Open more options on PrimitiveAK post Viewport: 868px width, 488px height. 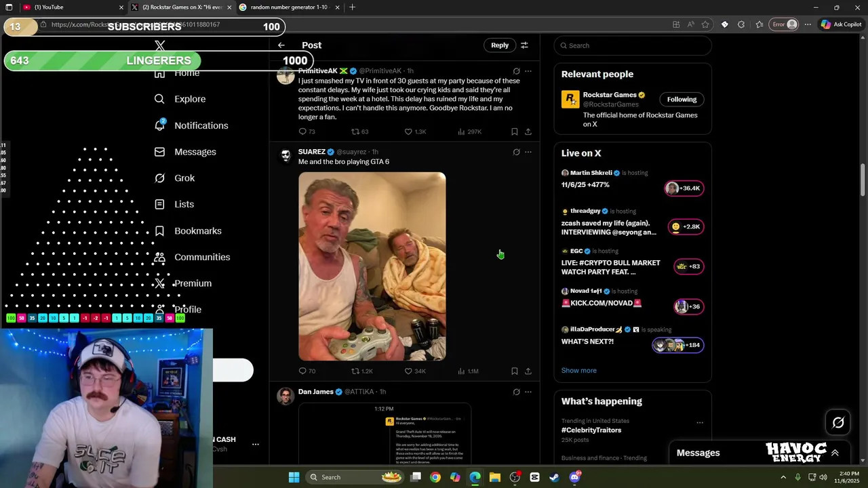528,70
